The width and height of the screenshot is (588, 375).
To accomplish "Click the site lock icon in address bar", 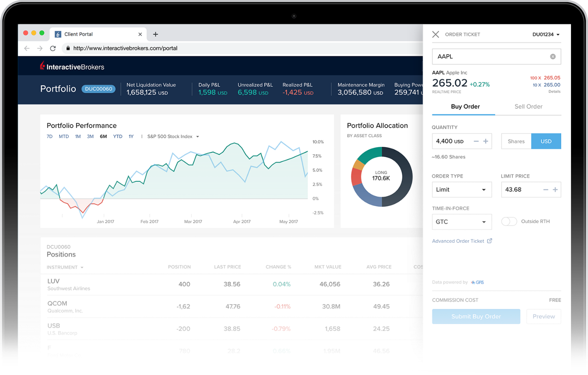I will point(68,48).
